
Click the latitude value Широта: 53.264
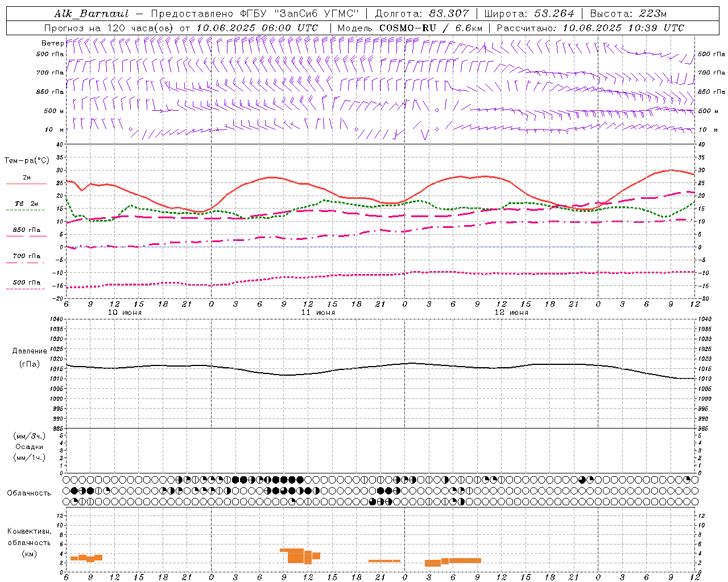coord(530,14)
